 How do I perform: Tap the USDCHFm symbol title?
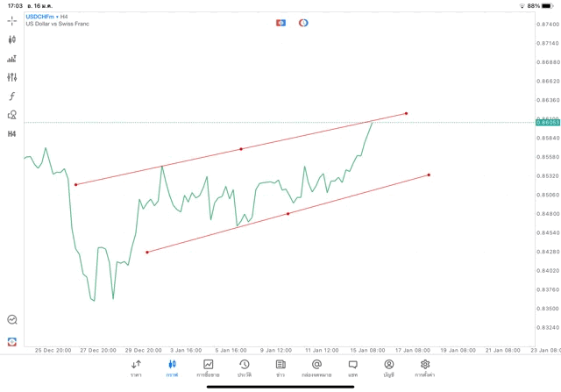click(x=40, y=17)
